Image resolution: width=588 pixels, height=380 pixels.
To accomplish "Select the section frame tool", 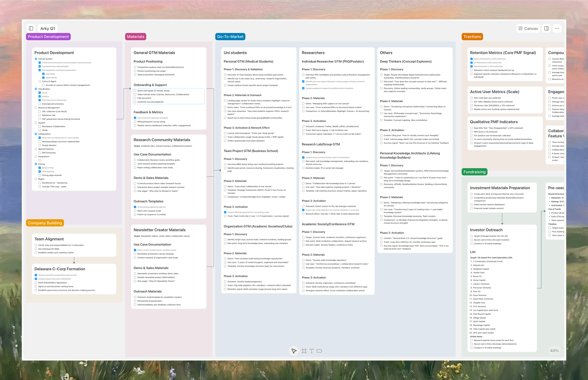I will (304, 351).
